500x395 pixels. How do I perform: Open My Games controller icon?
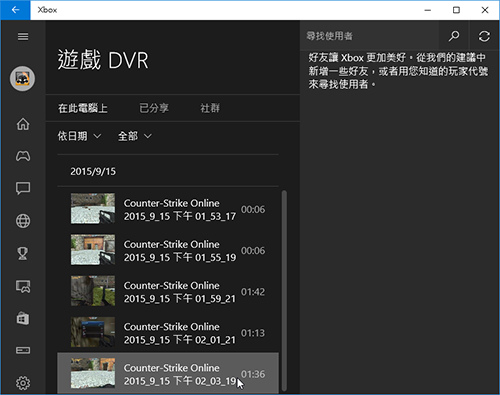click(x=23, y=156)
